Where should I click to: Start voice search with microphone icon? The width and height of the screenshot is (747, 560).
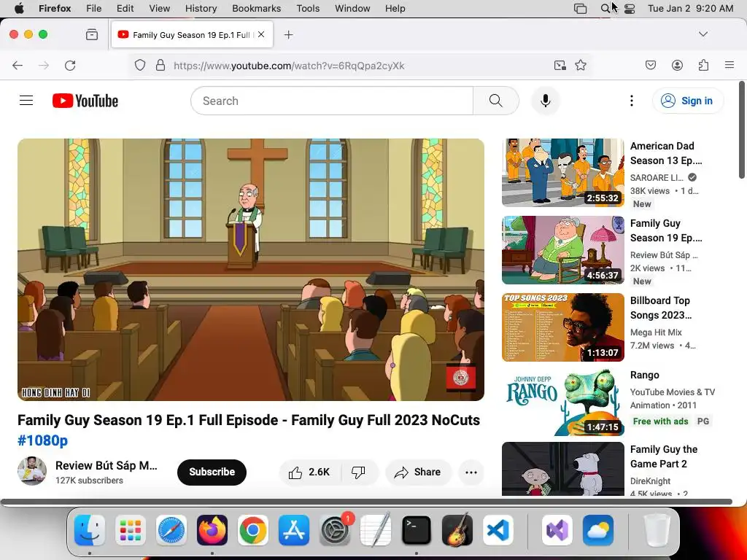point(546,101)
